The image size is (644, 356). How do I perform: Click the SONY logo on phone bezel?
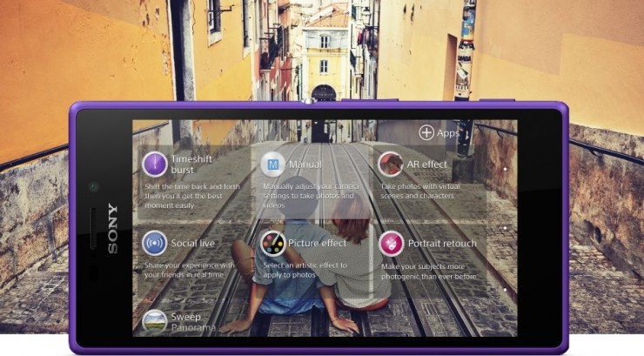112,228
